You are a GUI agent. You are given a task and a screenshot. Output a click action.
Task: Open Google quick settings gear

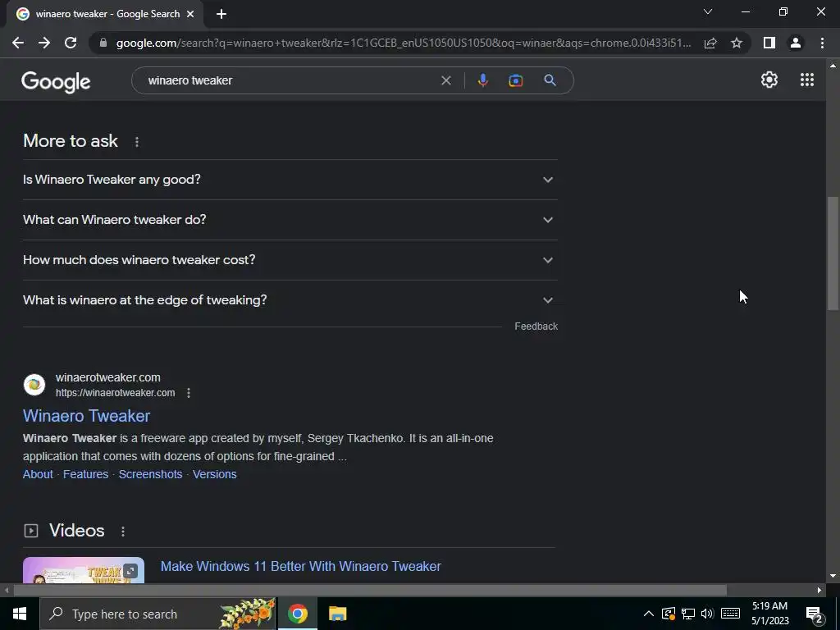[769, 80]
